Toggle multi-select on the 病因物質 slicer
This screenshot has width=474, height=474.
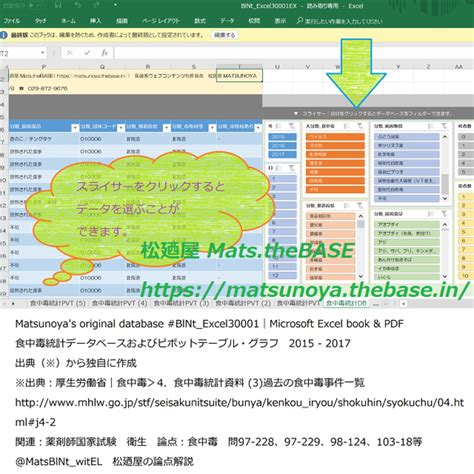point(431,126)
